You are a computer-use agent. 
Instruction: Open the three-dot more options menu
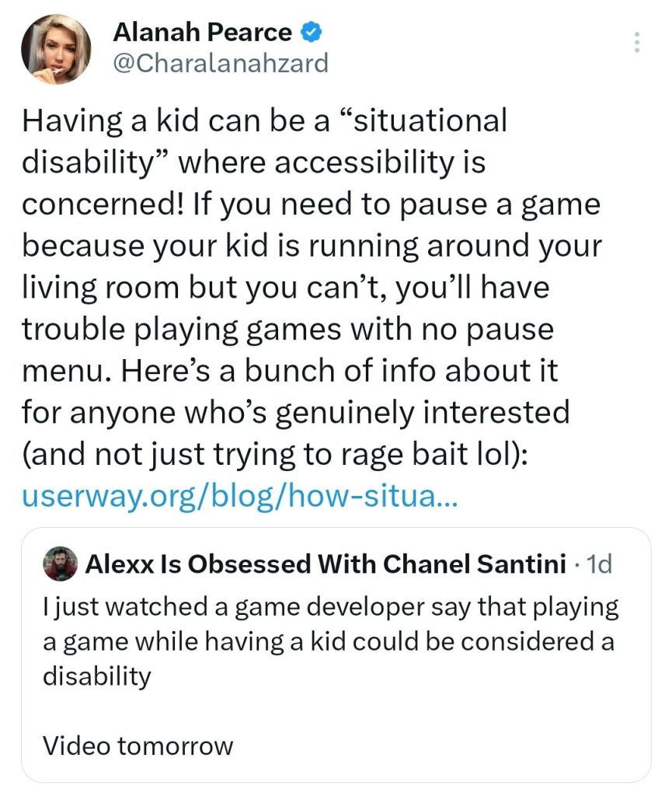pos(636,42)
